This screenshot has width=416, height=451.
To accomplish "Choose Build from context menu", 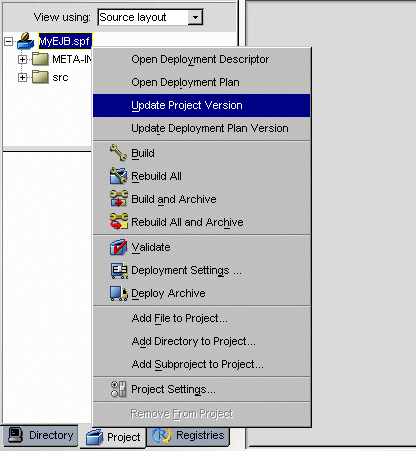I will [201, 153].
